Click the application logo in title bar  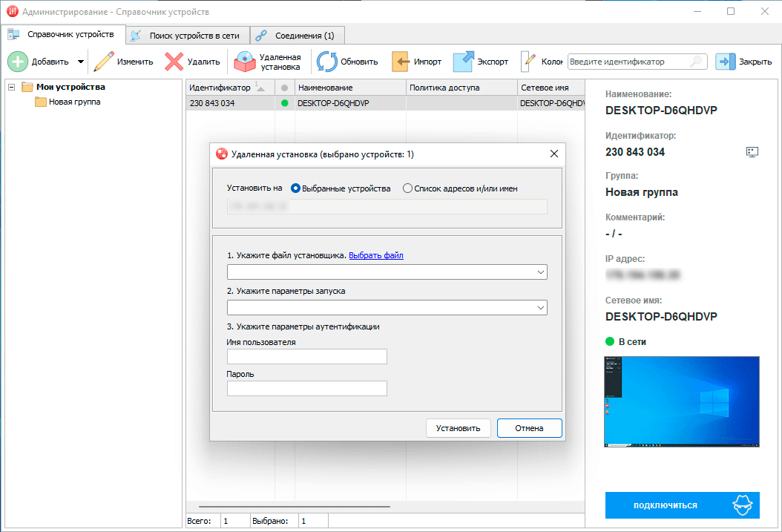click(13, 11)
